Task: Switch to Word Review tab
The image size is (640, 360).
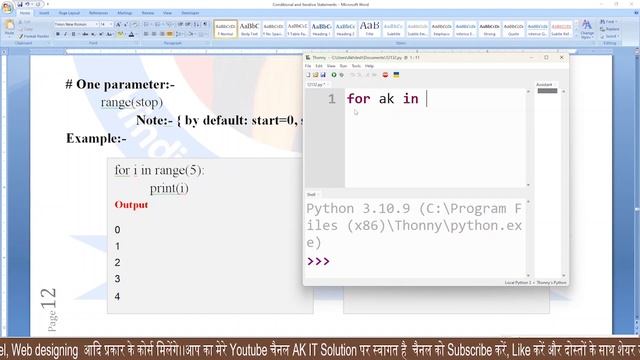Action: click(x=148, y=13)
